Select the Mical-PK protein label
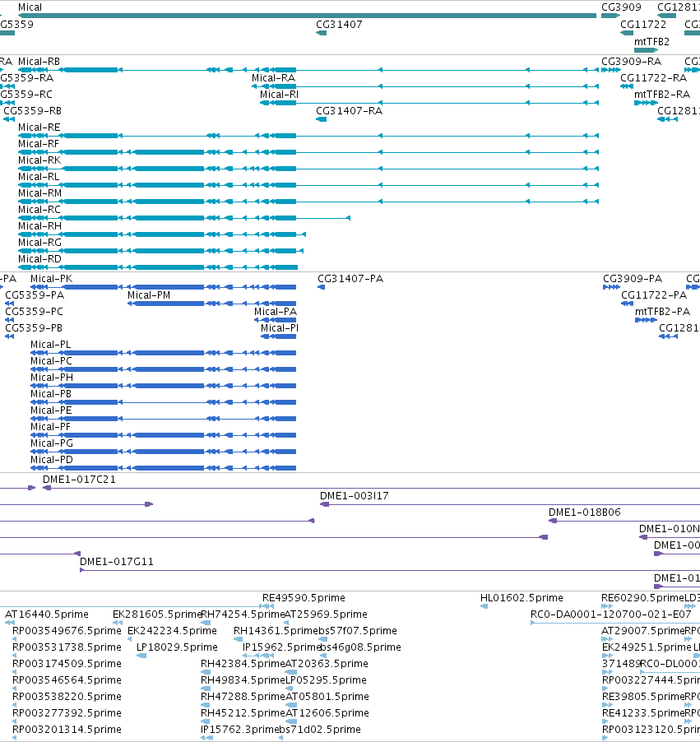Screen dimensions: 700x742 (52, 279)
